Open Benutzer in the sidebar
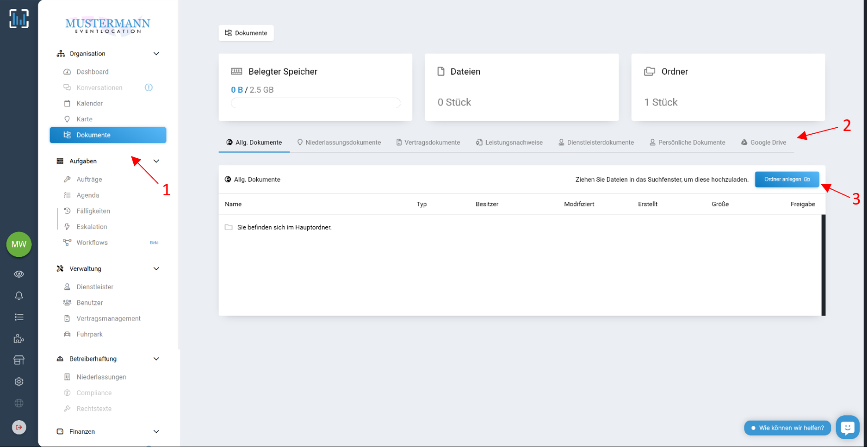868x448 pixels. coord(90,303)
